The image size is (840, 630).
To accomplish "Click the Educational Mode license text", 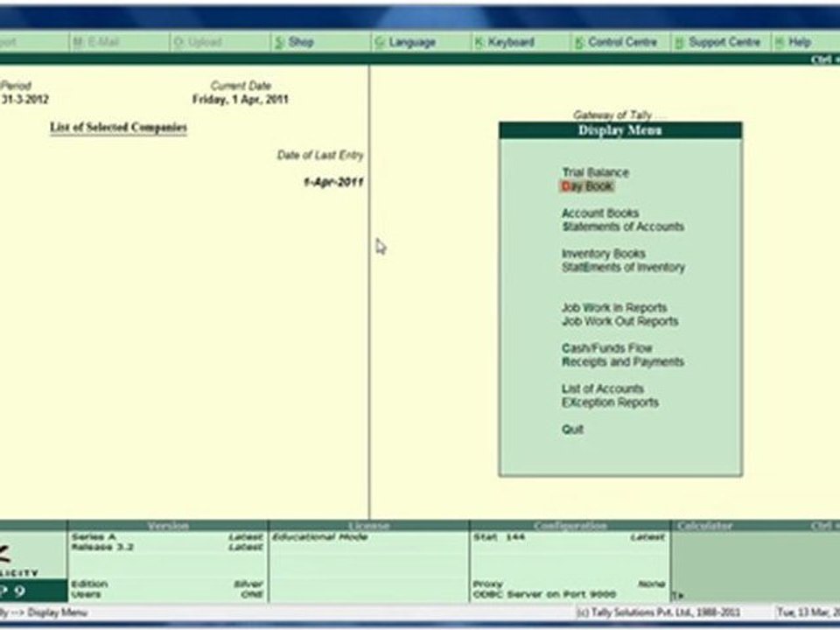I will click(320, 536).
